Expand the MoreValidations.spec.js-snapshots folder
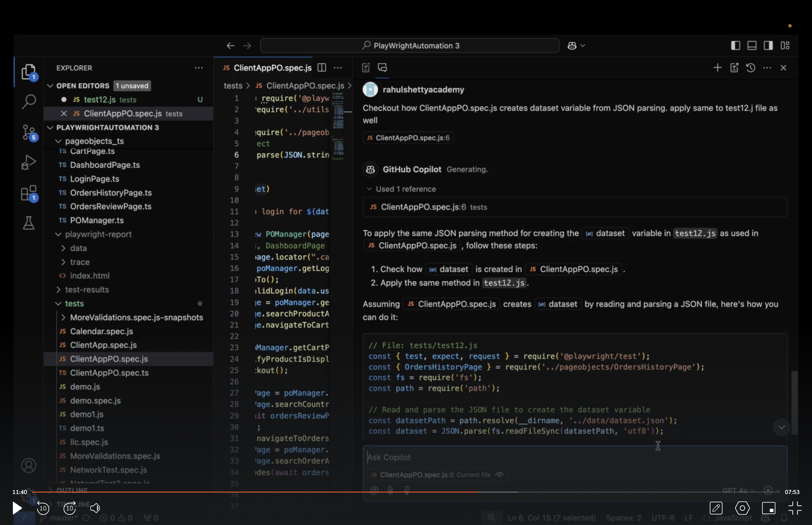This screenshot has height=525, width=812. 63,317
